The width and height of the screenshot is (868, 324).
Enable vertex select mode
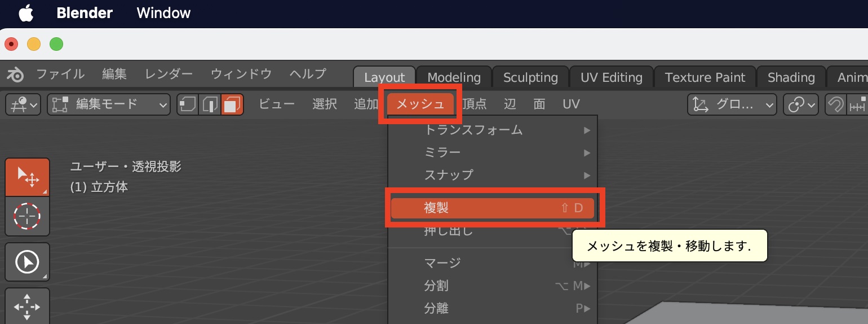[188, 104]
